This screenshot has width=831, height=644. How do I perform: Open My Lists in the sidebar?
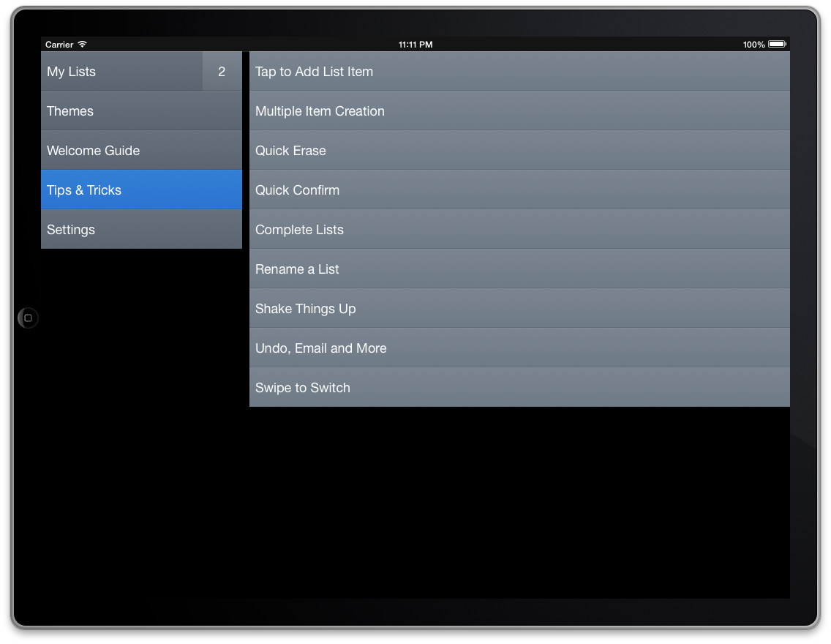tap(121, 72)
